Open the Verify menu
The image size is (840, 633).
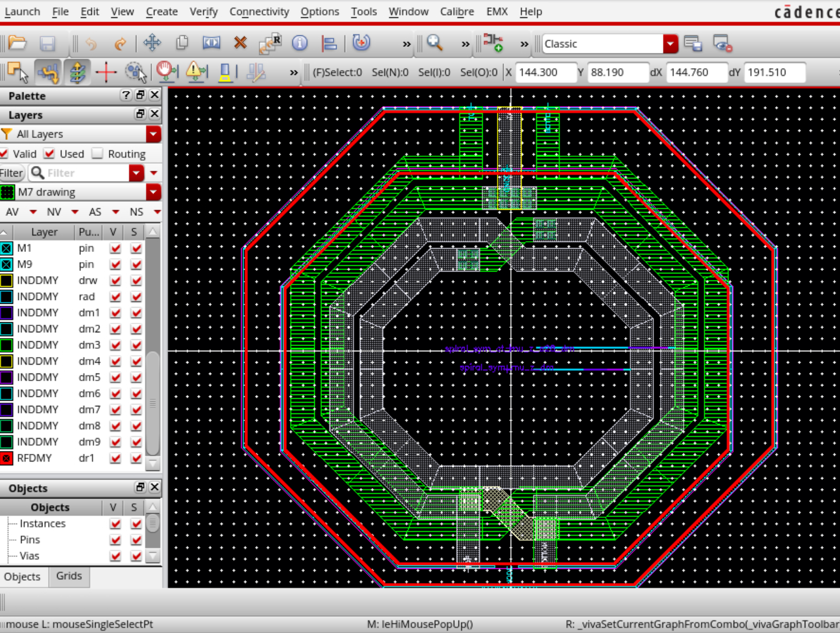click(x=204, y=11)
